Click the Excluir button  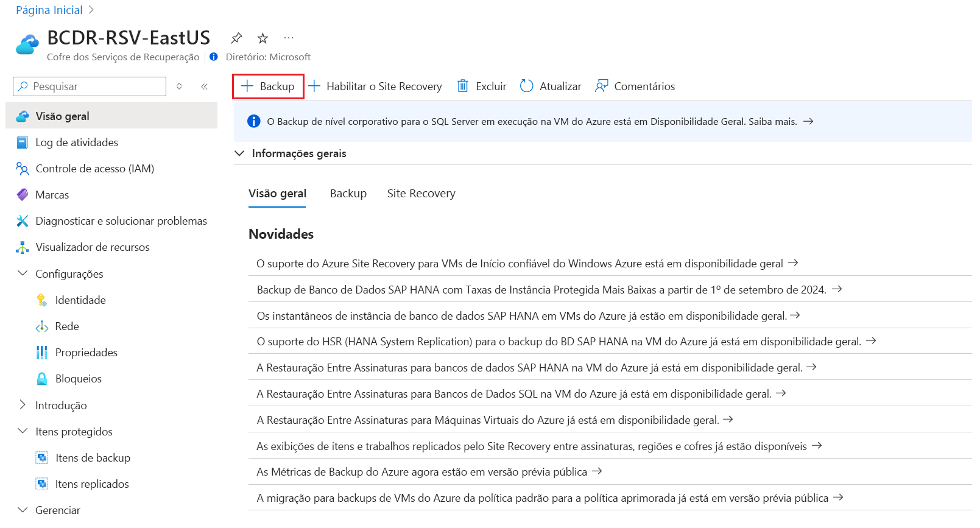coord(482,86)
